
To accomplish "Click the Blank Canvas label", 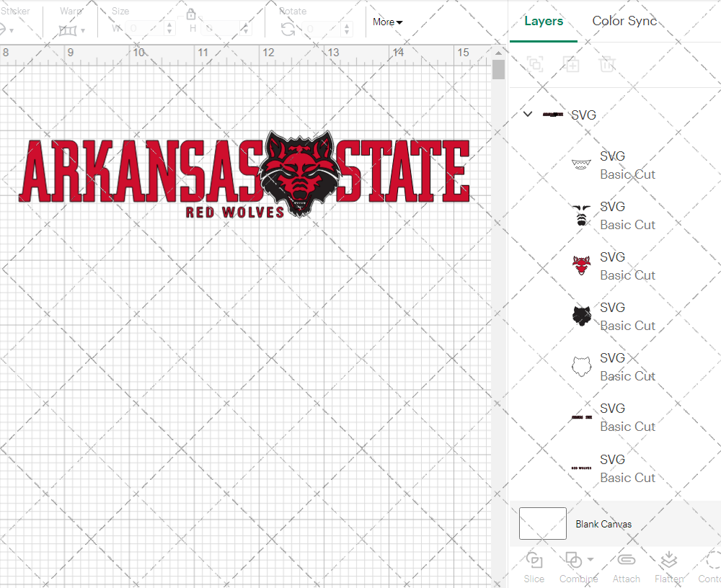I will pos(603,524).
